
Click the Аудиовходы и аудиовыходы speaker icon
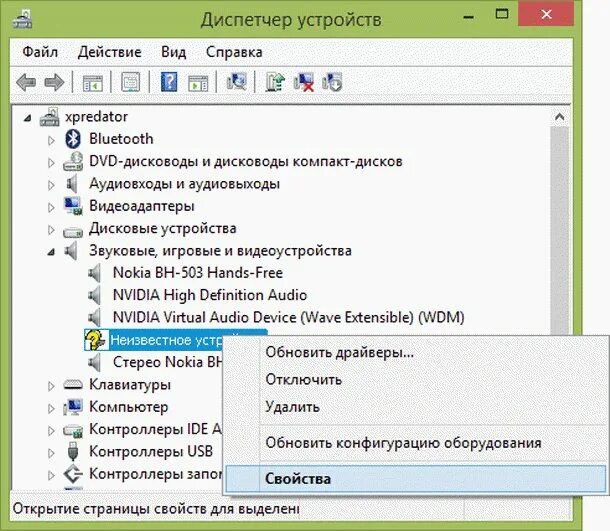(x=72, y=184)
